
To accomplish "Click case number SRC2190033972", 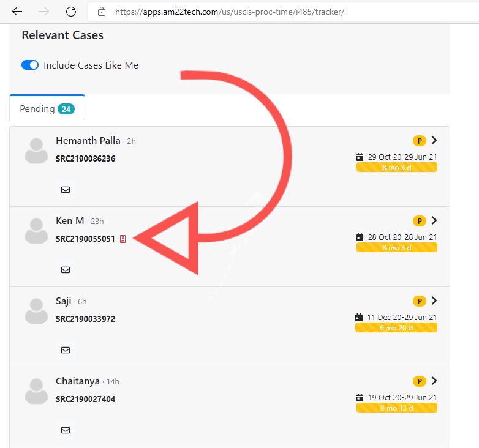I will tap(85, 319).
